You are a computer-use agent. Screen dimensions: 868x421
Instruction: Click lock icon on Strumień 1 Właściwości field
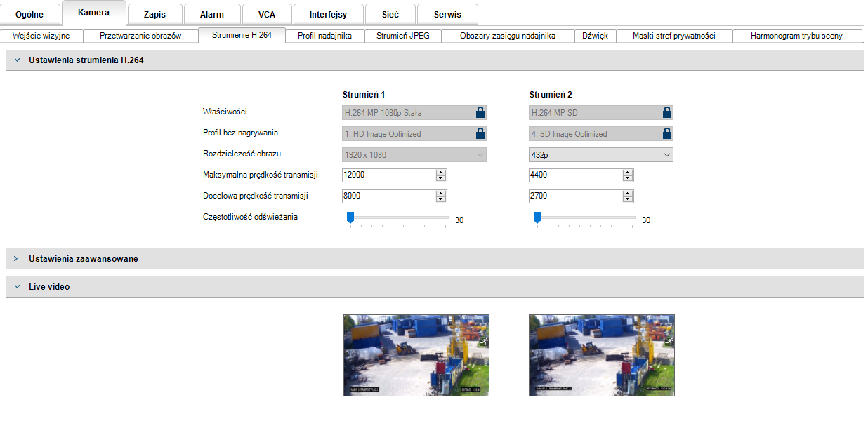pos(480,112)
